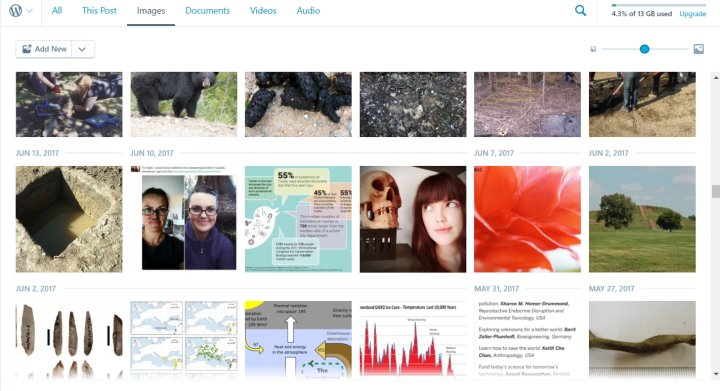Select the skull and woman photo thumbnail

point(413,219)
